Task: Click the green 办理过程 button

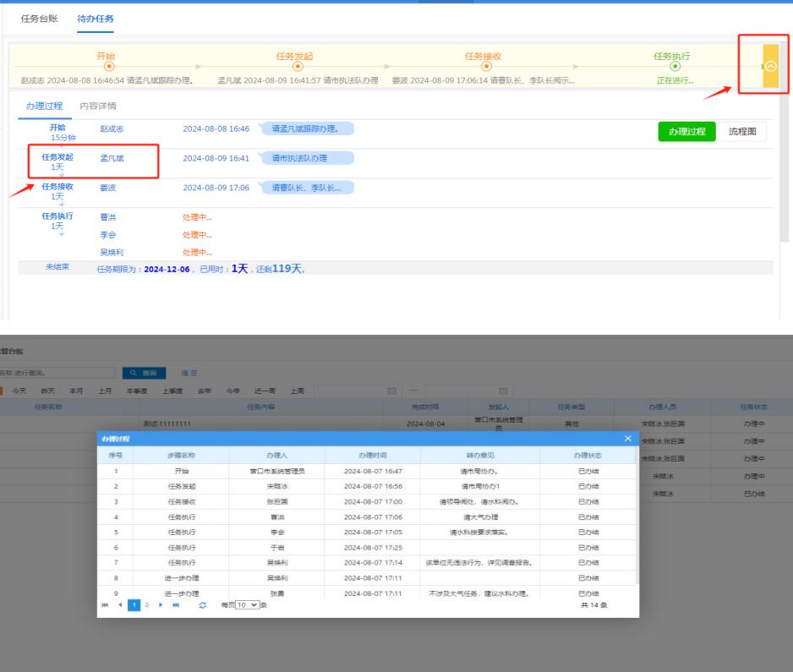Action: pos(686,131)
